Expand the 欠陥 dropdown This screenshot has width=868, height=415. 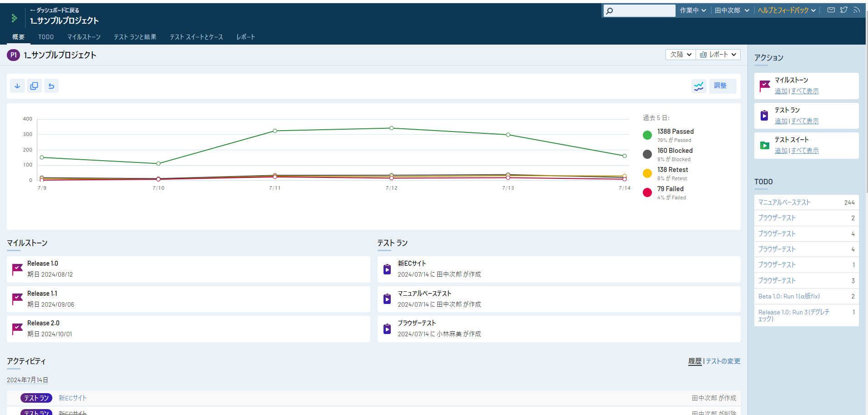tap(681, 55)
